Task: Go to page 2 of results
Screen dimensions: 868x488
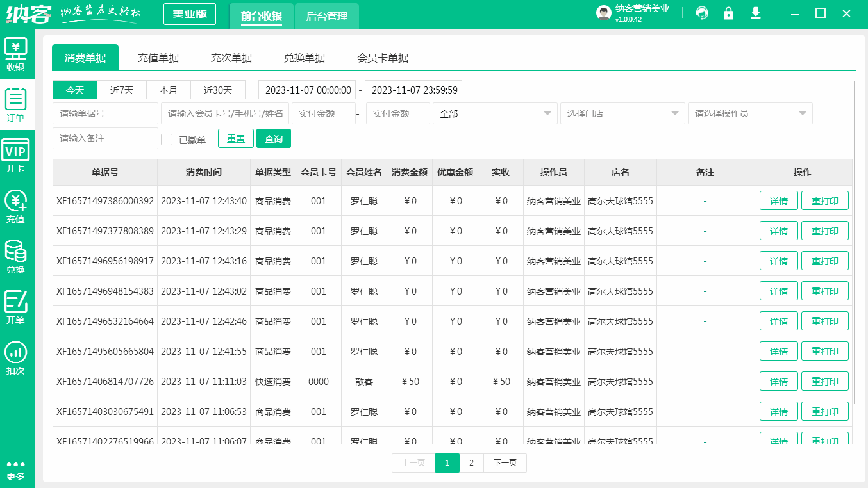Action: pyautogui.click(x=471, y=462)
